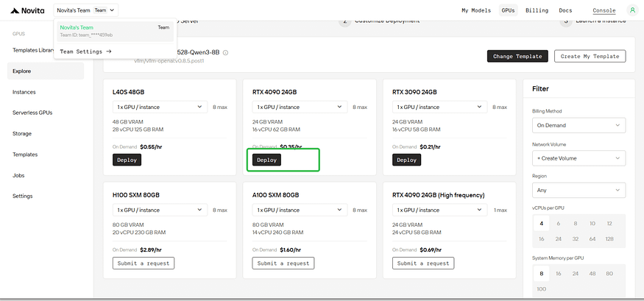The height and width of the screenshot is (301, 644).
Task: Select 6 vCPUs per GPU
Action: point(558,224)
